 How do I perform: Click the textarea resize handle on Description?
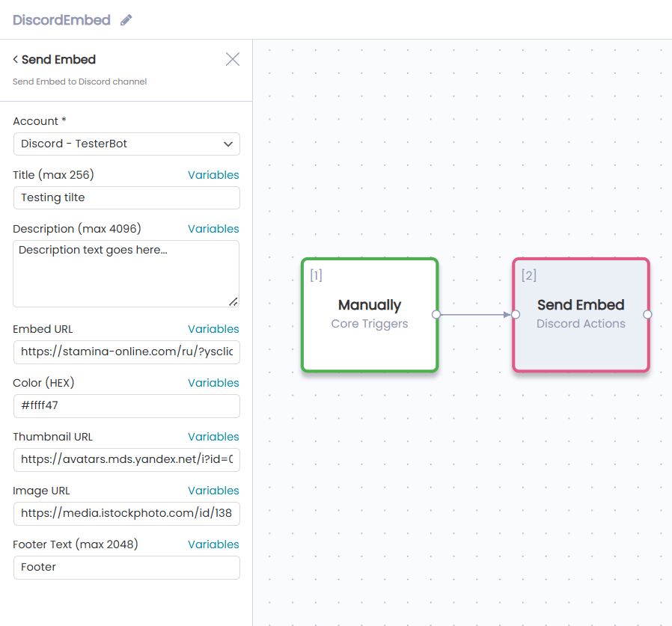pos(234,302)
